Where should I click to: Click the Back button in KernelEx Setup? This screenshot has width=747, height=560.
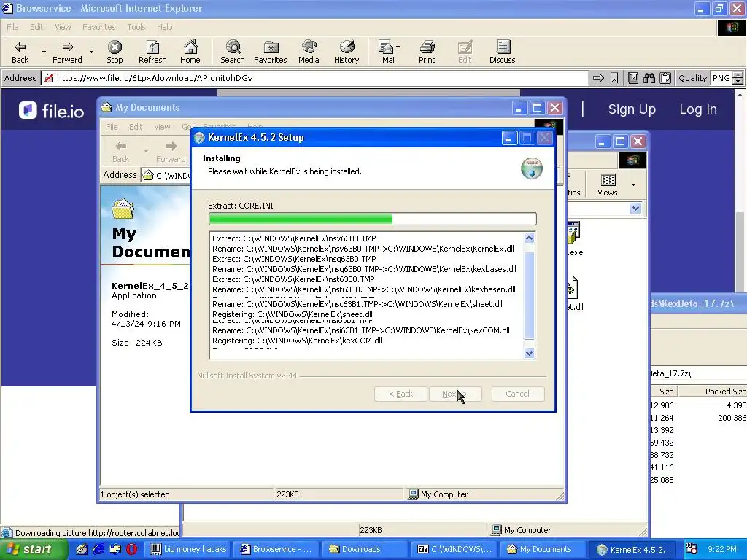tap(400, 394)
